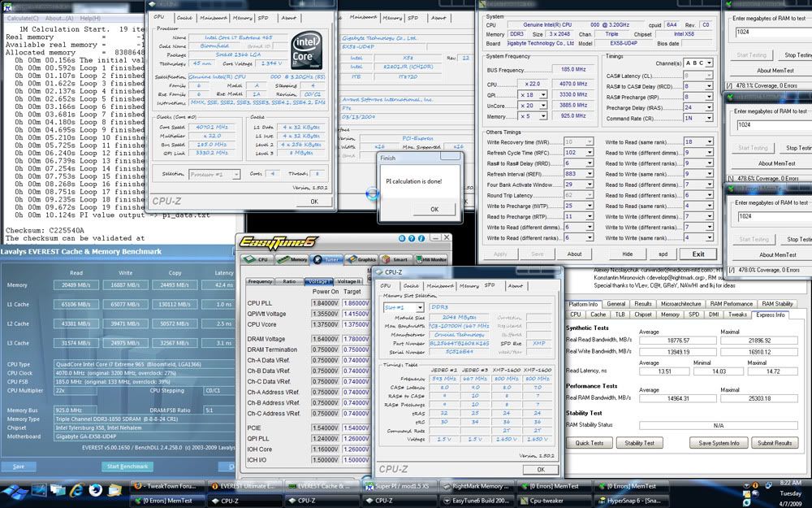Click the CPU Vcore target voltage field

[356, 324]
